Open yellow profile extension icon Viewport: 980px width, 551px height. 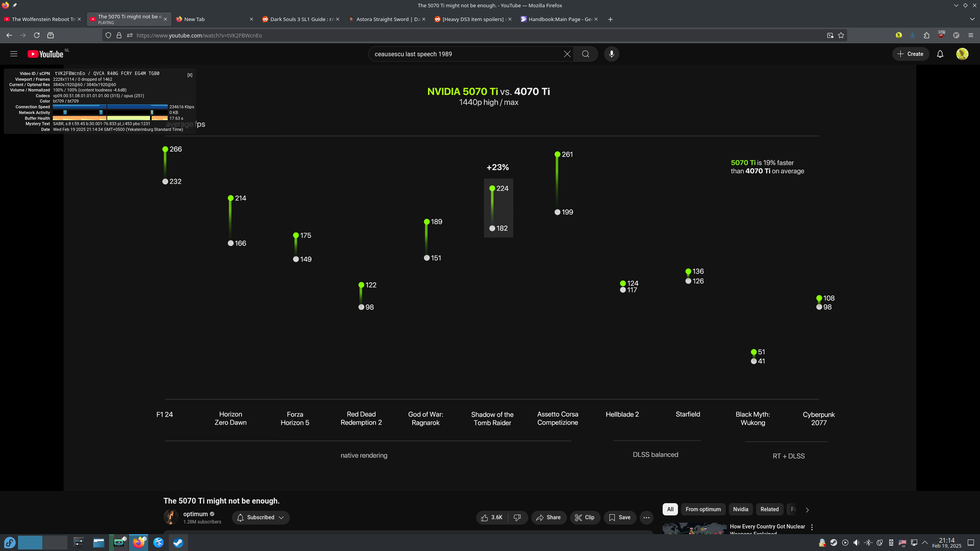click(899, 35)
